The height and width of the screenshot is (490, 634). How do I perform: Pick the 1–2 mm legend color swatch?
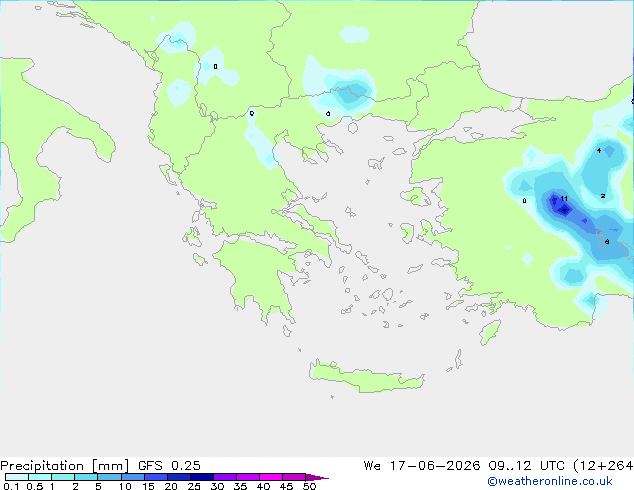63,477
